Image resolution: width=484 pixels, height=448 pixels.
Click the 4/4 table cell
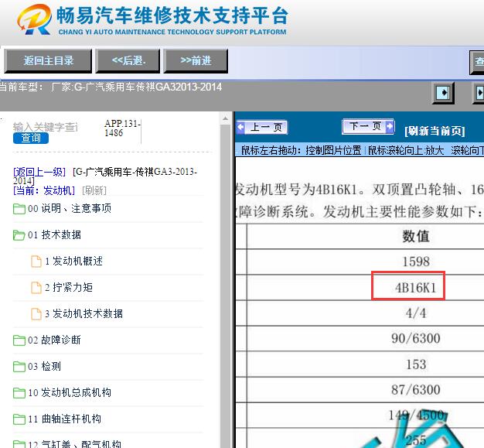tap(416, 313)
